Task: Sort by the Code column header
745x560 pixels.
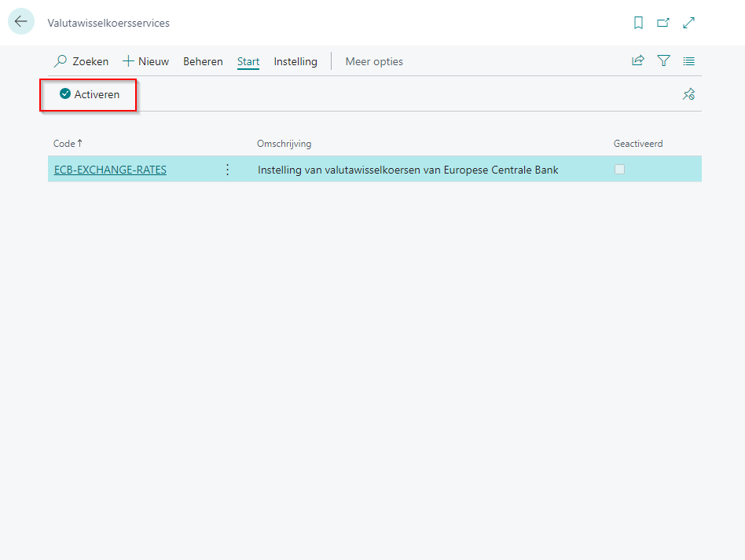Action: coord(68,144)
